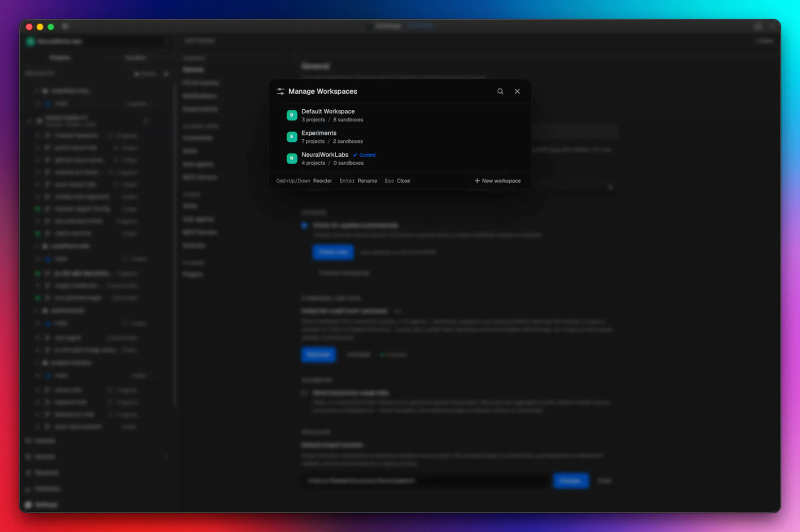Click the Manage Workspaces sliders icon
This screenshot has width=800, height=532.
tap(280, 91)
